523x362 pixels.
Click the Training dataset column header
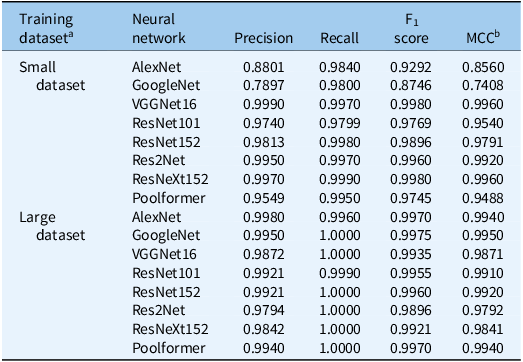point(46,28)
